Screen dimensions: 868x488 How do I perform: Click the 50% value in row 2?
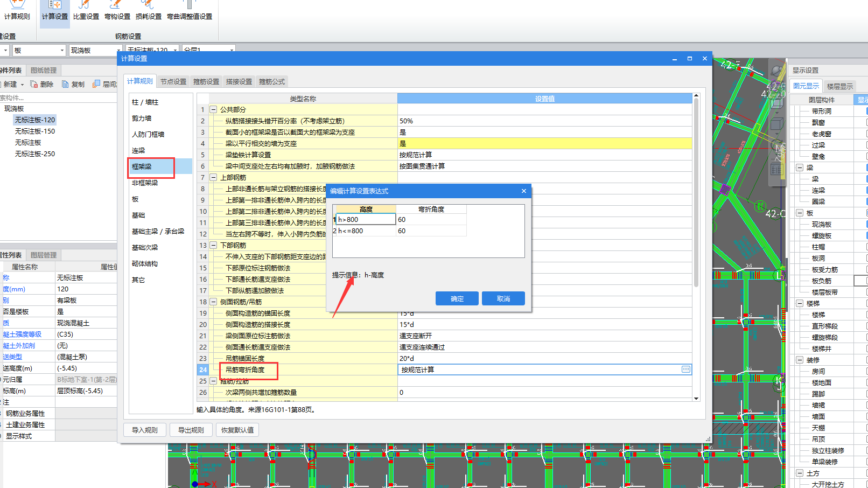click(x=545, y=121)
